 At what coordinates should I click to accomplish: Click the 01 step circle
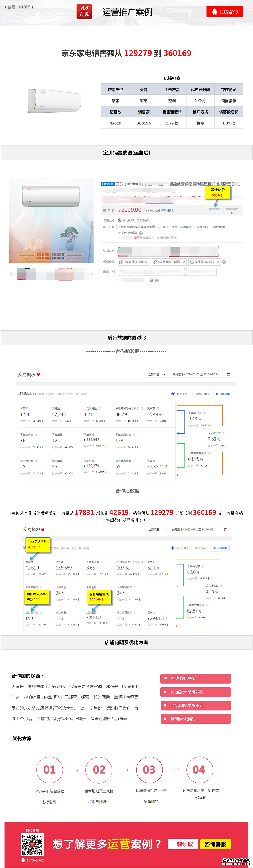pyautogui.click(x=49, y=770)
